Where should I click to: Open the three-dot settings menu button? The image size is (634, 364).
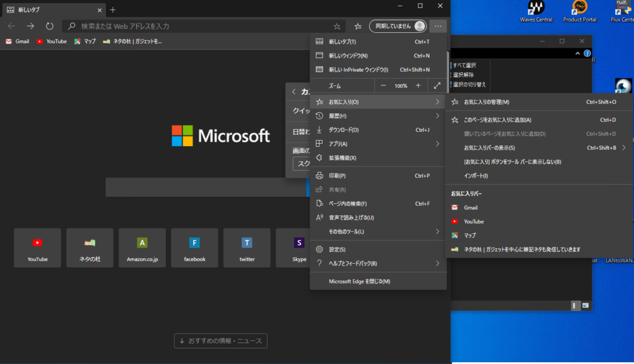pos(438,26)
